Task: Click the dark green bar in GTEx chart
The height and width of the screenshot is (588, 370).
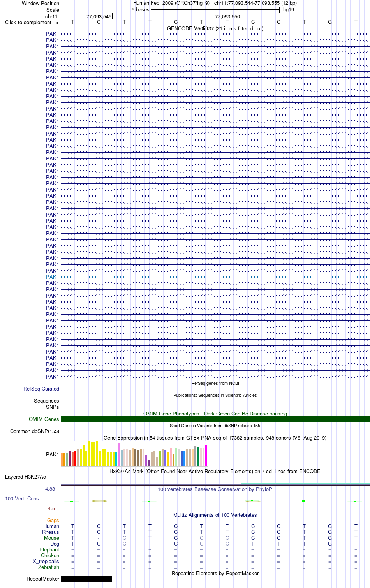Action: click(198, 456)
